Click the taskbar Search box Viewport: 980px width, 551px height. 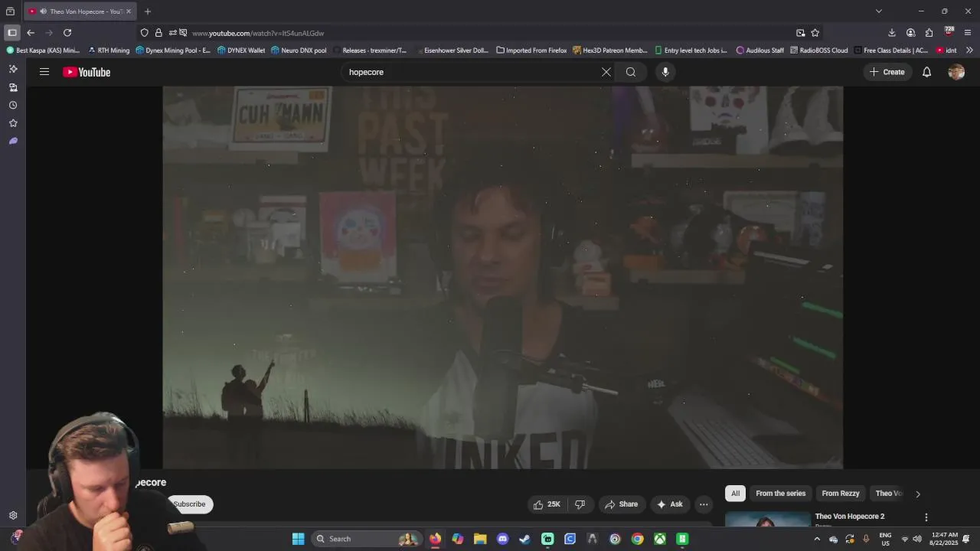[x=366, y=539]
